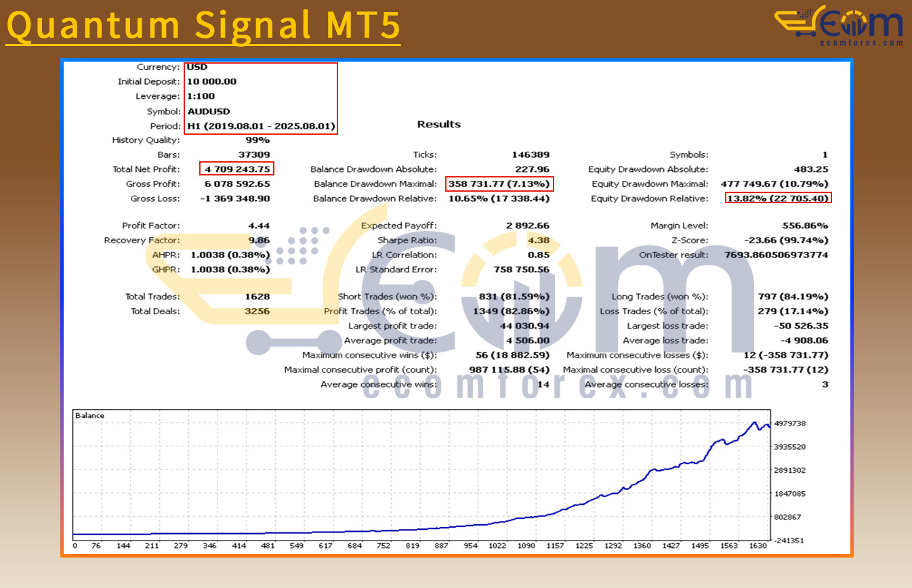
Task: Select the History Quality value 99%
Action: (257, 140)
